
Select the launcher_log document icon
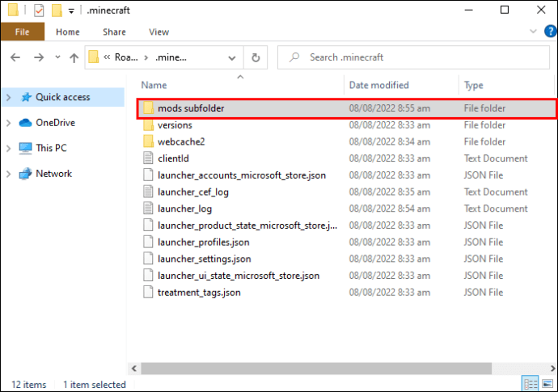148,209
